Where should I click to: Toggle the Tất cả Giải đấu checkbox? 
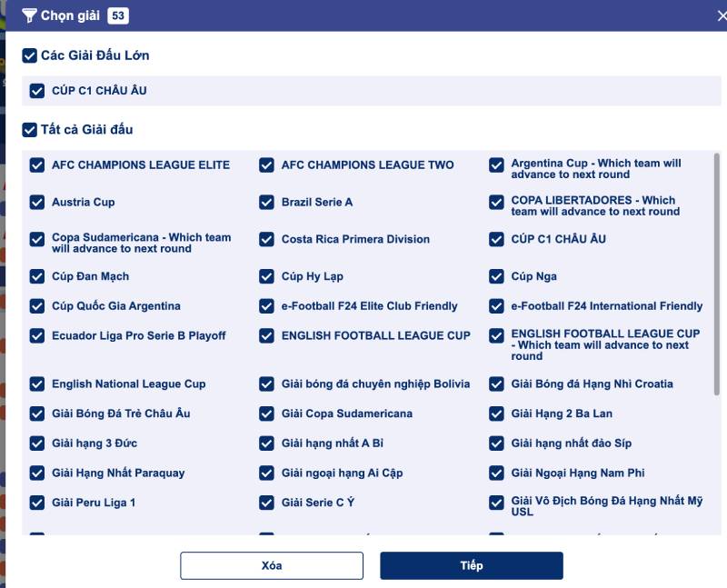30,130
